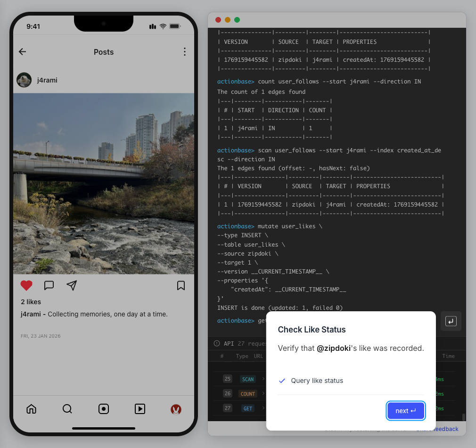Go back using the left arrow
This screenshot has width=476, height=448.
click(x=22, y=52)
